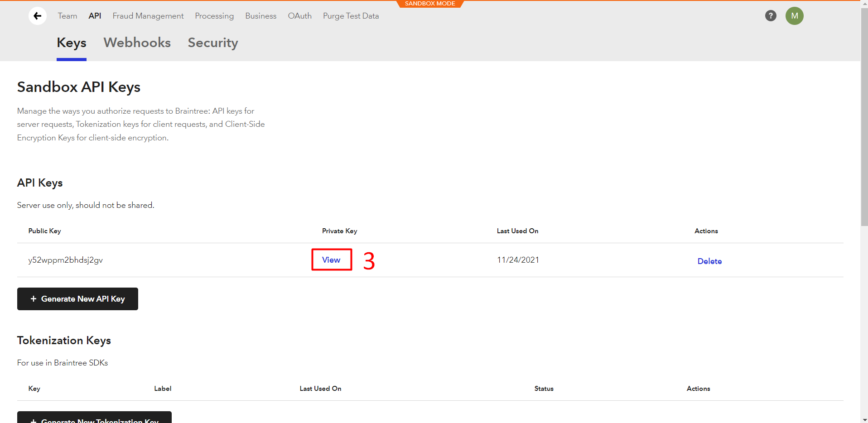Select the API menu item

click(x=95, y=16)
